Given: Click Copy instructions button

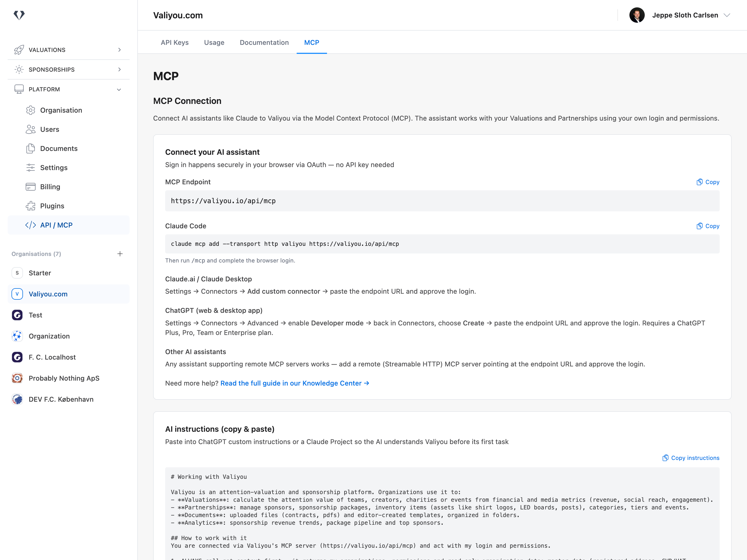Looking at the screenshot, I should point(691,458).
